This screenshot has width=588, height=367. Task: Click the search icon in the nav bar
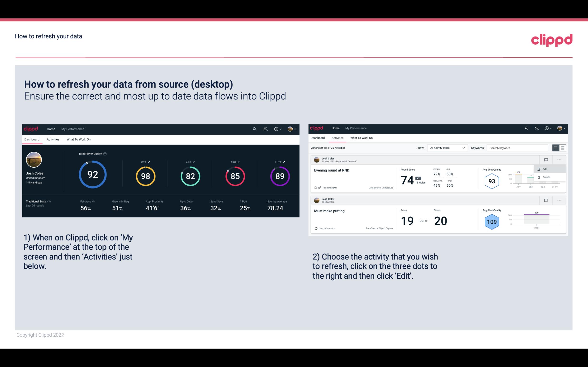tap(254, 129)
